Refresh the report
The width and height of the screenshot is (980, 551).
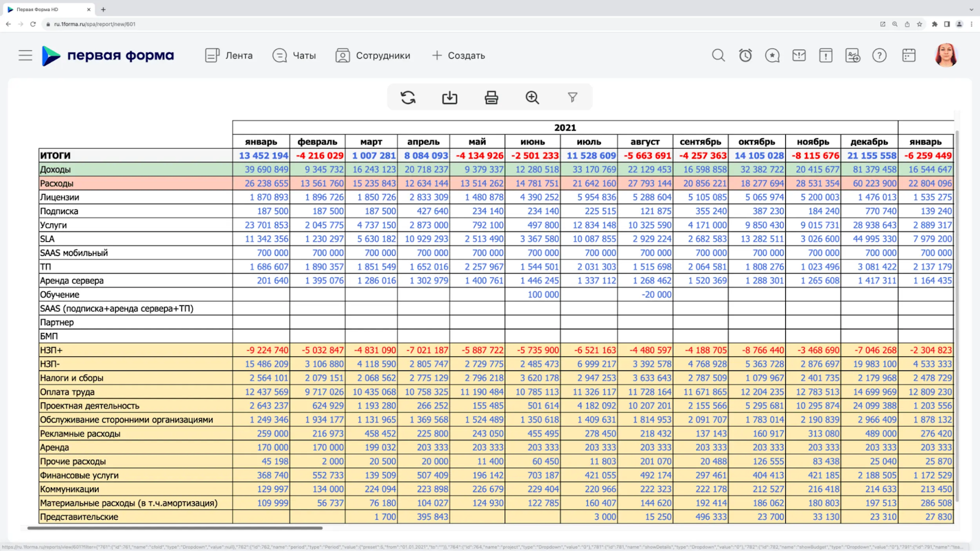coord(408,97)
